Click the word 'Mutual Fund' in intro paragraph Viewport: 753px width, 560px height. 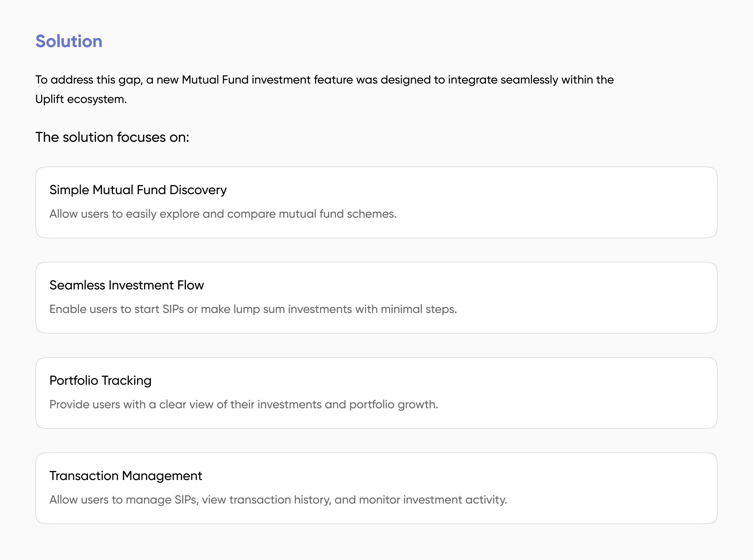215,80
